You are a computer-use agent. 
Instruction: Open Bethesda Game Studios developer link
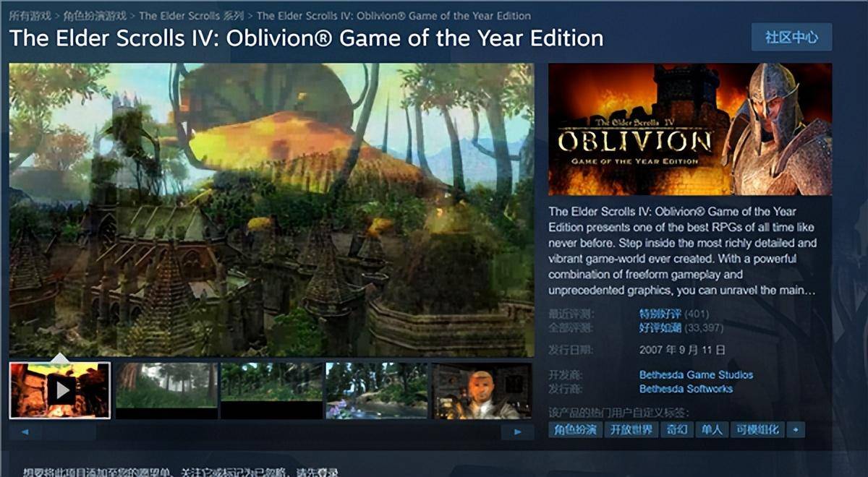tap(696, 375)
